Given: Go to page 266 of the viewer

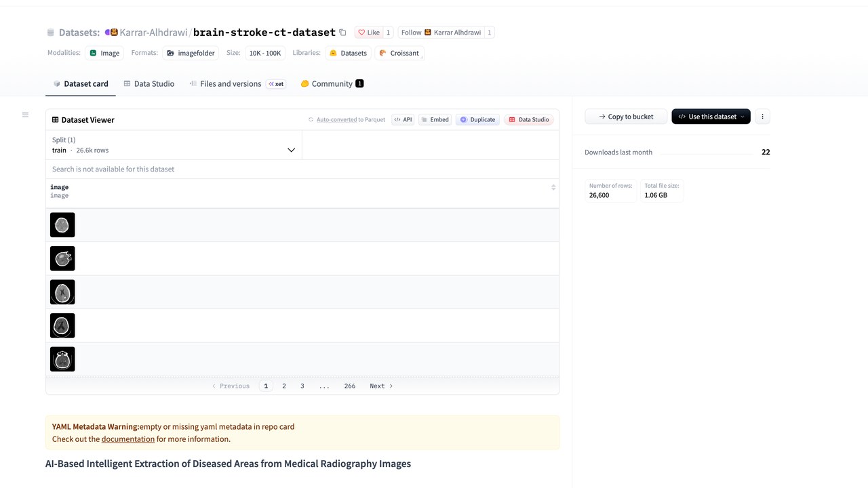Looking at the screenshot, I should pos(349,386).
